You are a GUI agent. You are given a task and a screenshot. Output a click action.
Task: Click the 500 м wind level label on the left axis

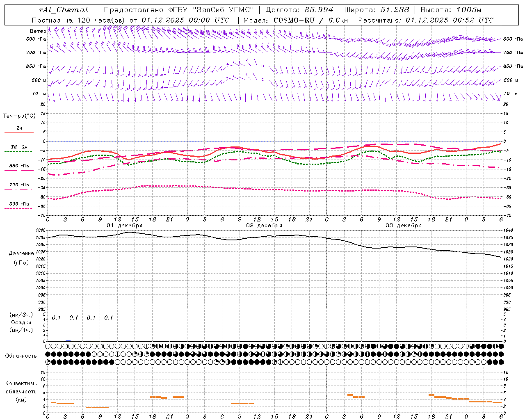(x=39, y=80)
